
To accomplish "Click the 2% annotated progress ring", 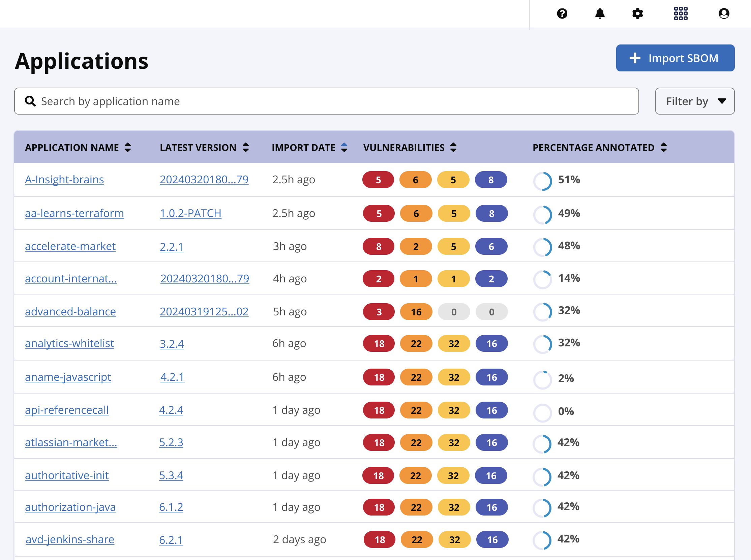I will tap(542, 380).
